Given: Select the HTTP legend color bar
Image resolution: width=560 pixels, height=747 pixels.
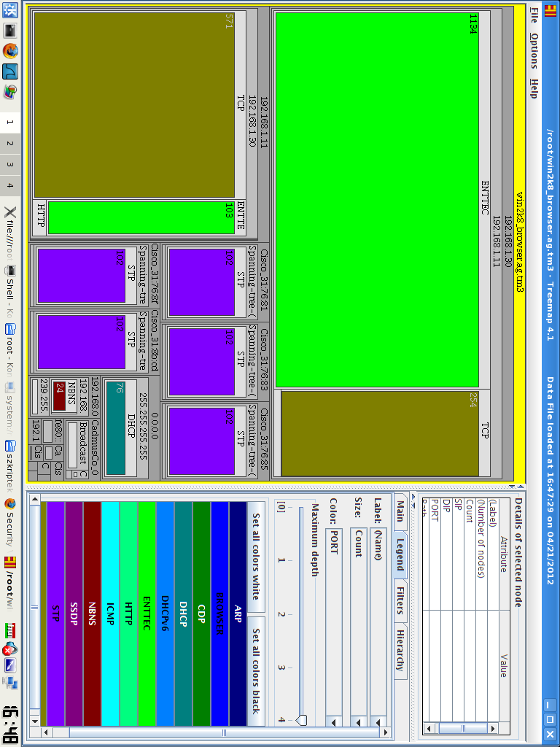Looking at the screenshot, I should (128, 613).
